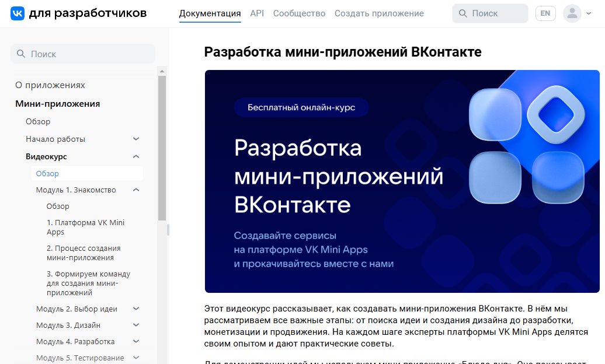Expand the Модуль 2. Выбор идеи chevron
The image size is (605, 364).
[x=136, y=309]
